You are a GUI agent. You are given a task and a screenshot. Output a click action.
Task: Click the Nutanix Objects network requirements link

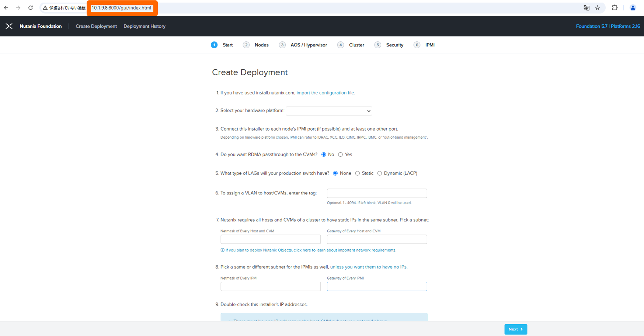tap(311, 250)
